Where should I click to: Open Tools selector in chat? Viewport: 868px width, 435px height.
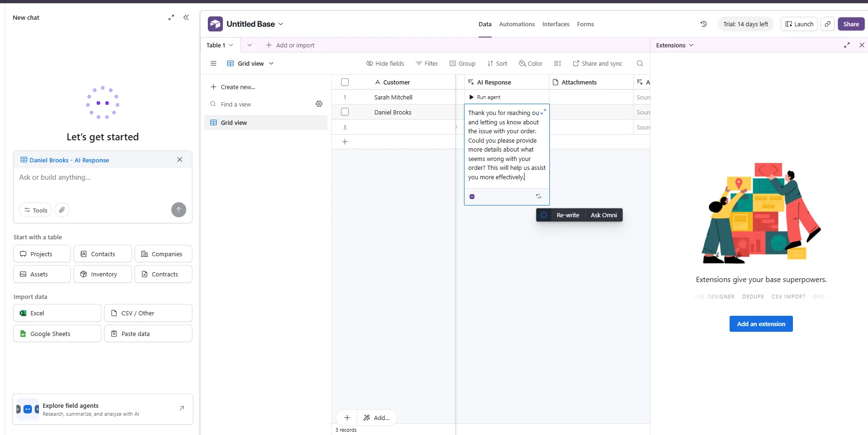(x=36, y=210)
